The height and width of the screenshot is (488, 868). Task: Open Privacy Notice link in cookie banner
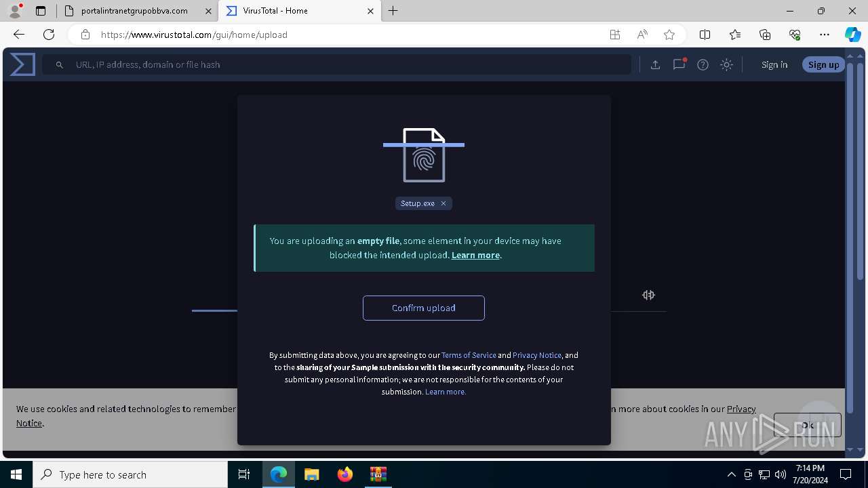point(741,409)
